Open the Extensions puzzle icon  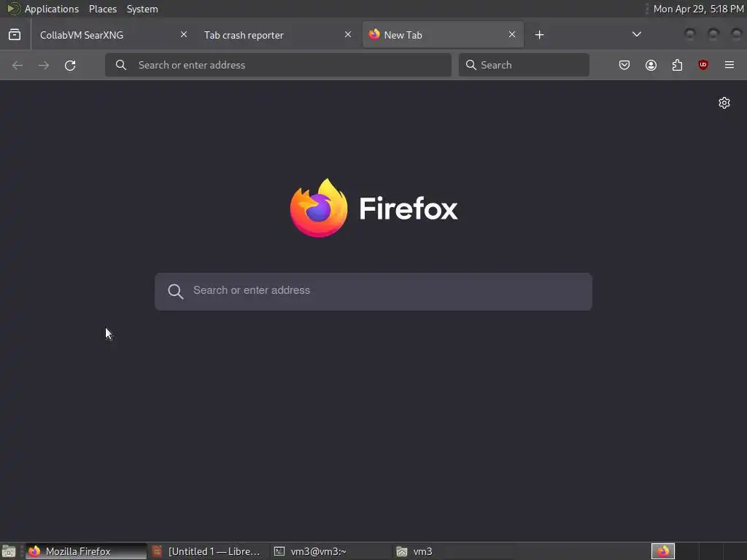pyautogui.click(x=677, y=65)
